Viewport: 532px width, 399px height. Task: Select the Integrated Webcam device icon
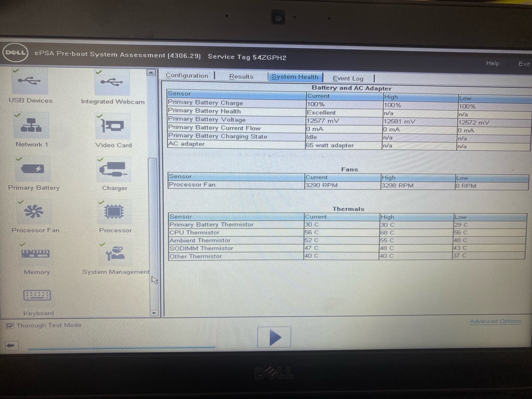pyautogui.click(x=112, y=82)
